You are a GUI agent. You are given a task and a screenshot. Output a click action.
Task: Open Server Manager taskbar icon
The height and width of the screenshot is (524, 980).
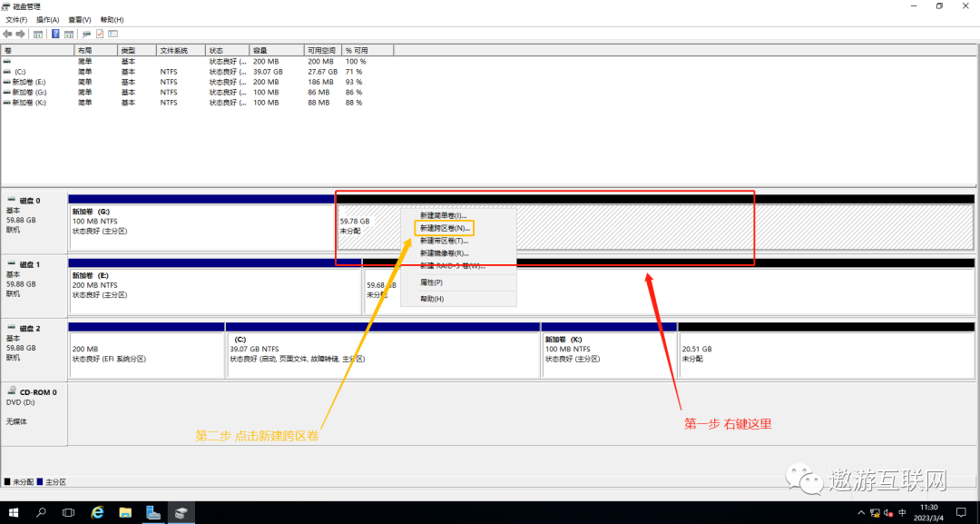(153, 513)
